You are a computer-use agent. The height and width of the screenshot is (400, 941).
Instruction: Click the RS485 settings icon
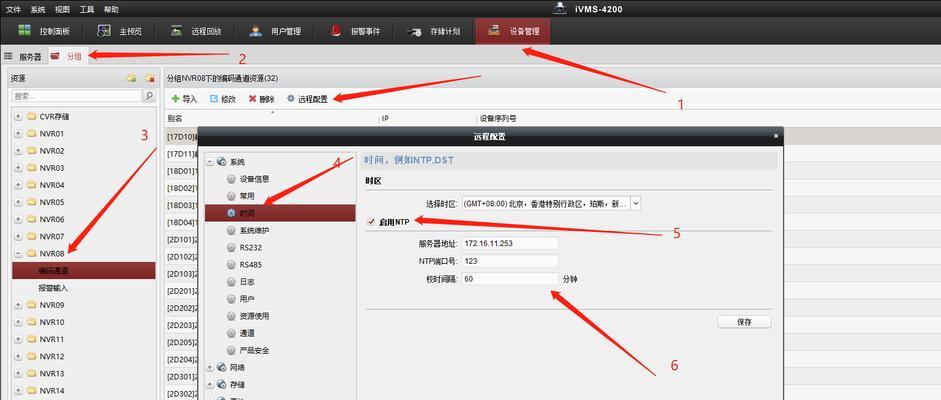click(x=232, y=264)
